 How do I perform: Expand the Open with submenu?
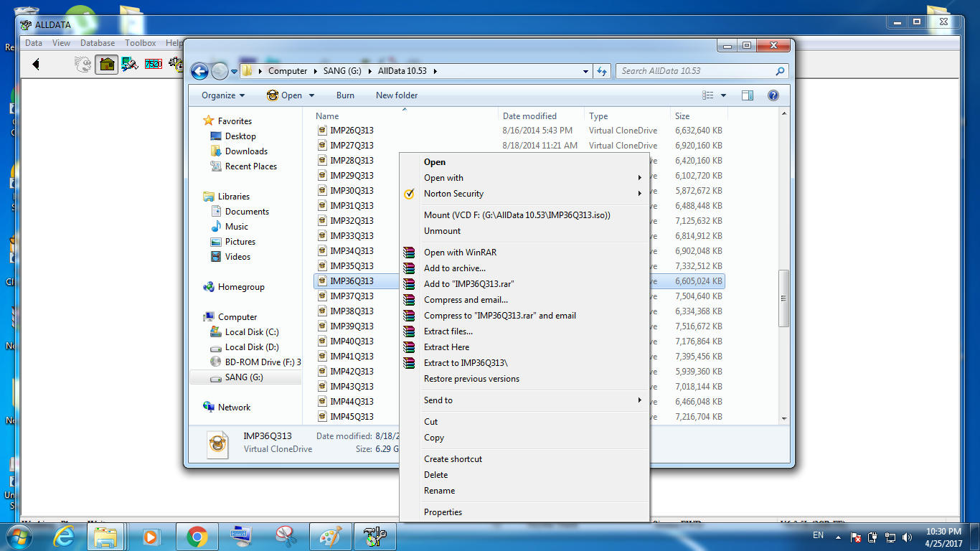click(639, 178)
